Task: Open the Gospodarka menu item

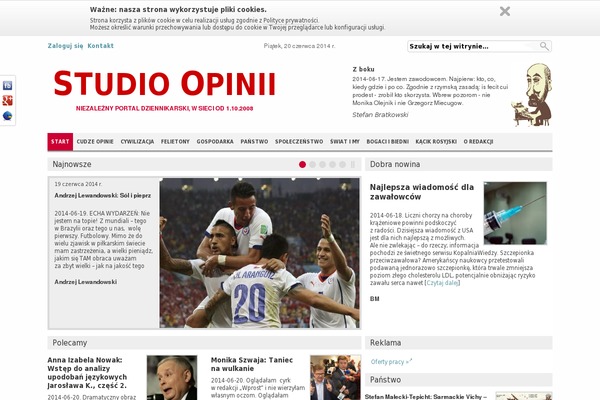Action: point(215,142)
